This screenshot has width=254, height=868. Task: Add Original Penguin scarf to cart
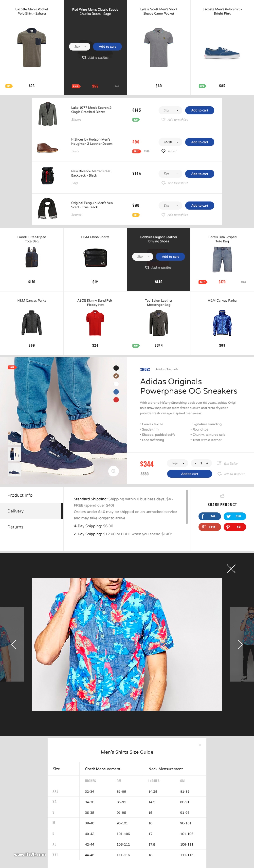pos(200,206)
